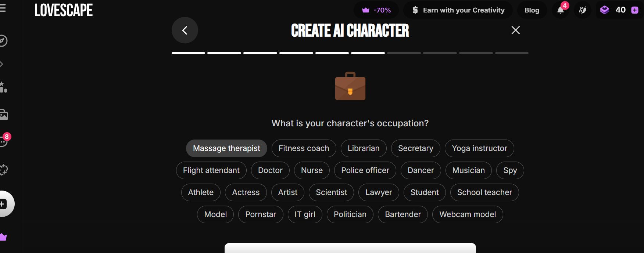Open the hamburger menu in the top-left
This screenshot has height=253, width=644.
3,8
